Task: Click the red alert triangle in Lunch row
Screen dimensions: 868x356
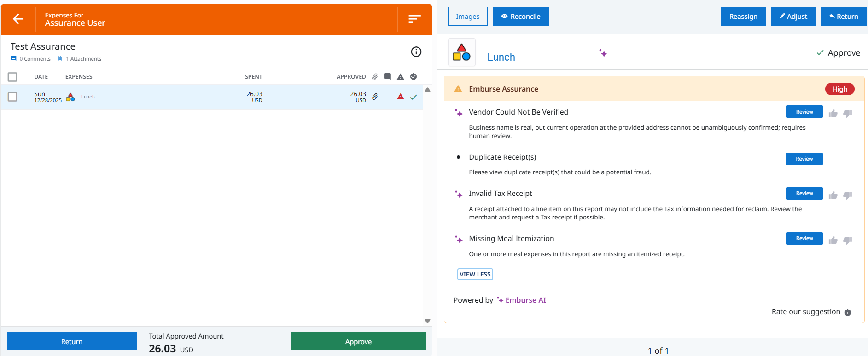Action: 401,97
